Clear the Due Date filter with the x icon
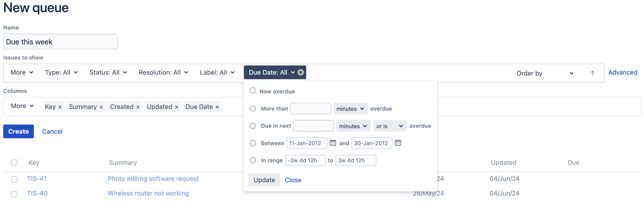Screen dimensions: 644x201 tap(300, 72)
